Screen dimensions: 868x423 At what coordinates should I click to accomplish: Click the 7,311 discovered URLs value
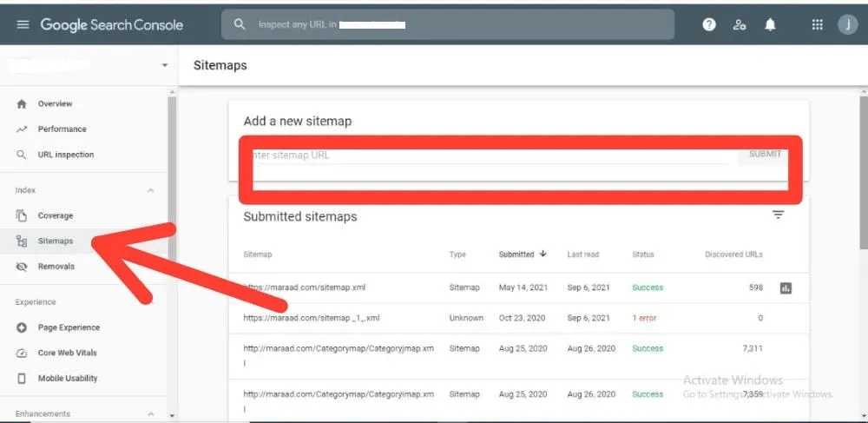click(753, 349)
